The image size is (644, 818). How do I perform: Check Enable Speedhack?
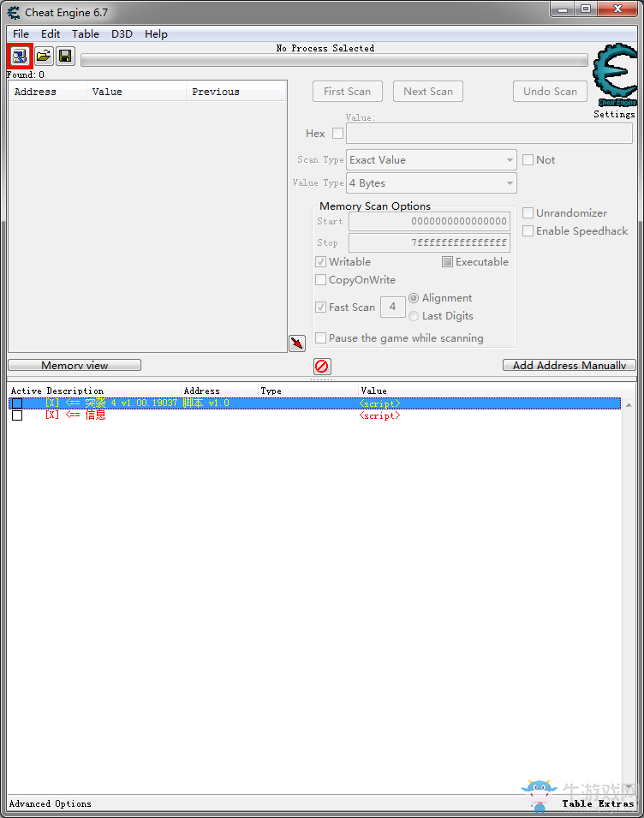click(x=528, y=231)
